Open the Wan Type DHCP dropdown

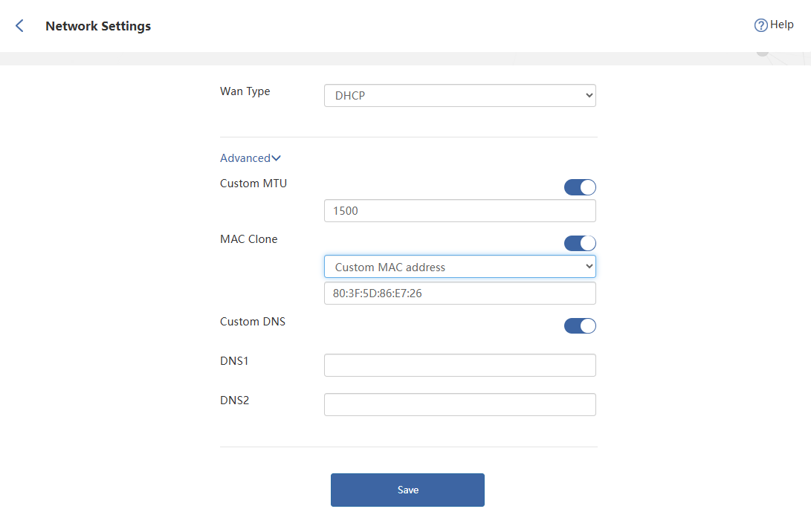pos(459,96)
